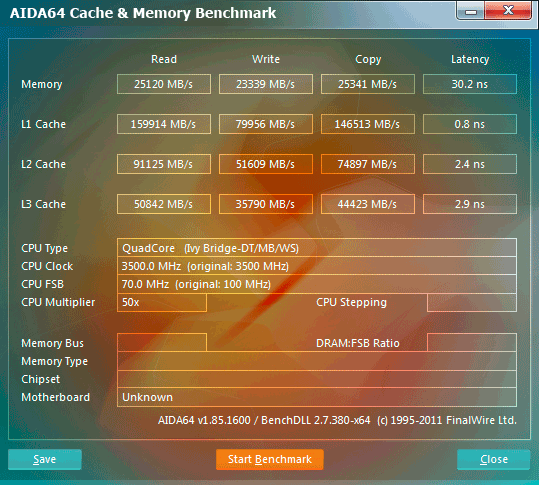Click the CPU FSB field 70.0 MHz
Image resolution: width=539 pixels, height=485 pixels.
(x=317, y=284)
